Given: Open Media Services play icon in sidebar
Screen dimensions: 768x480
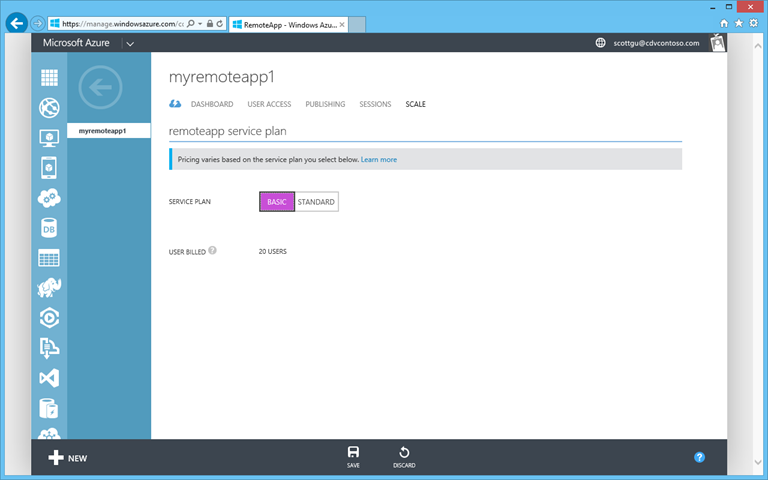Looking at the screenshot, I should [49, 318].
